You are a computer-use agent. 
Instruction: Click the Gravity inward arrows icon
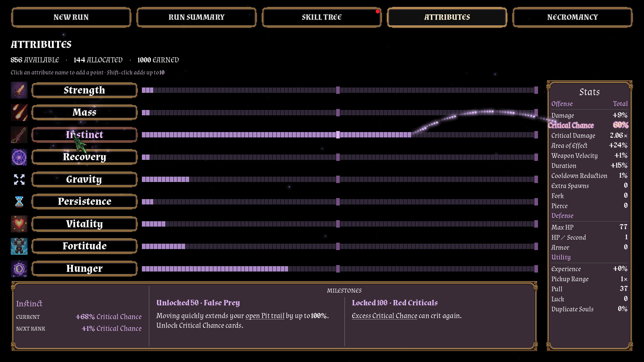[19, 179]
